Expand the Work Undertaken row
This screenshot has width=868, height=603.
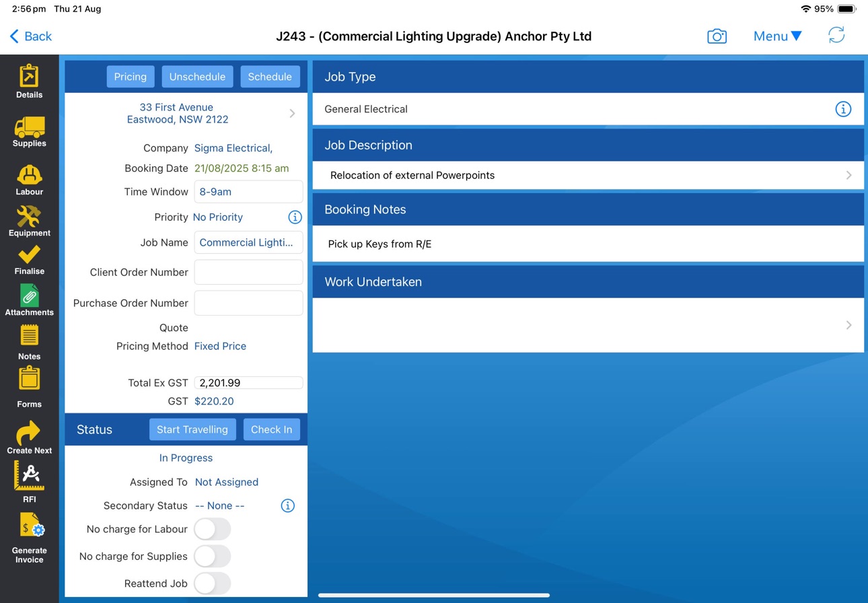(588, 325)
